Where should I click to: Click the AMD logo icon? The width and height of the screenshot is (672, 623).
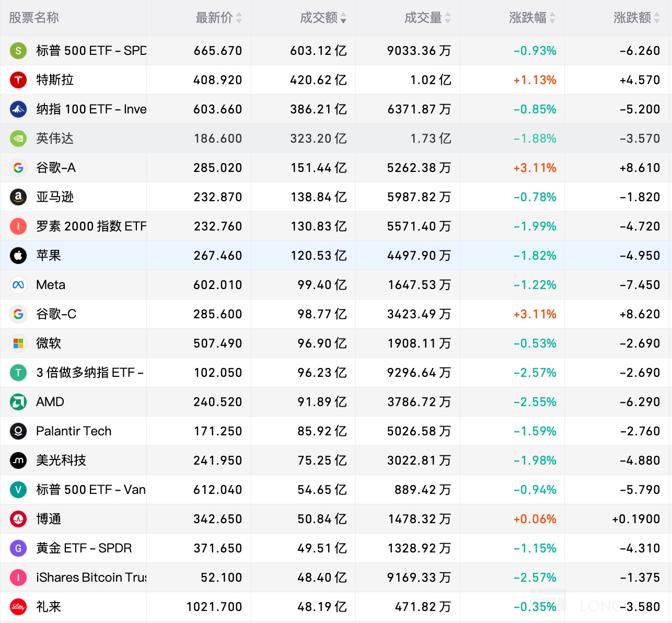pos(18,402)
